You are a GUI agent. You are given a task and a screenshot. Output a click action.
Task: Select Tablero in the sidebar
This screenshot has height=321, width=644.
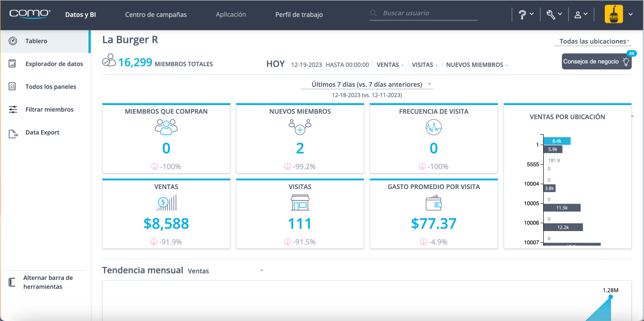[x=46, y=41]
